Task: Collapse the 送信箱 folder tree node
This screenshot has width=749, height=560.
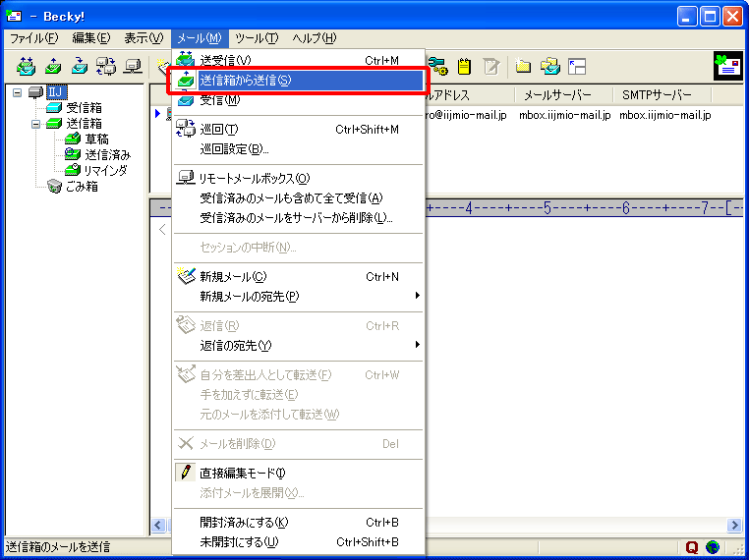Action: 35,124
